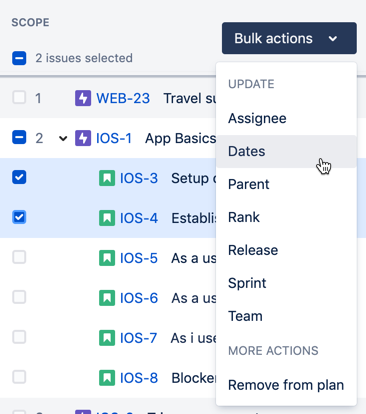Uncheck the IOS-3 issue checkbox
The width and height of the screenshot is (366, 414).
[19, 177]
